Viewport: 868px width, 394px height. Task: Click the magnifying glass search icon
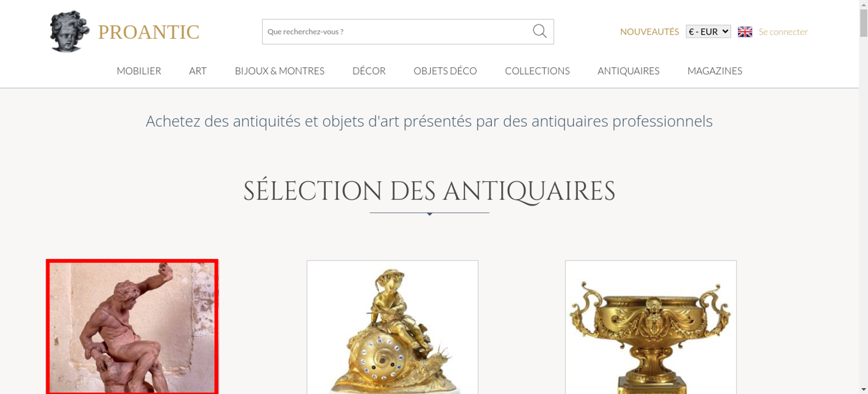(539, 31)
